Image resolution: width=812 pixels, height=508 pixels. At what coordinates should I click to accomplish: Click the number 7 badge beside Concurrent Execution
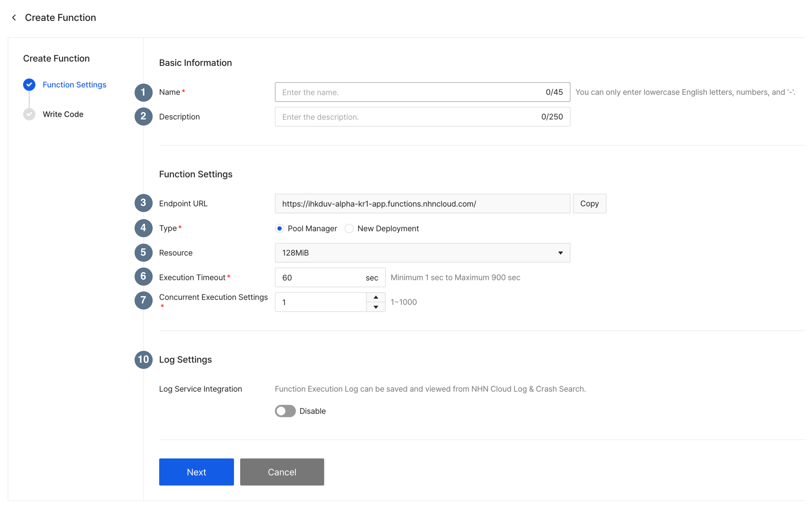point(143,300)
